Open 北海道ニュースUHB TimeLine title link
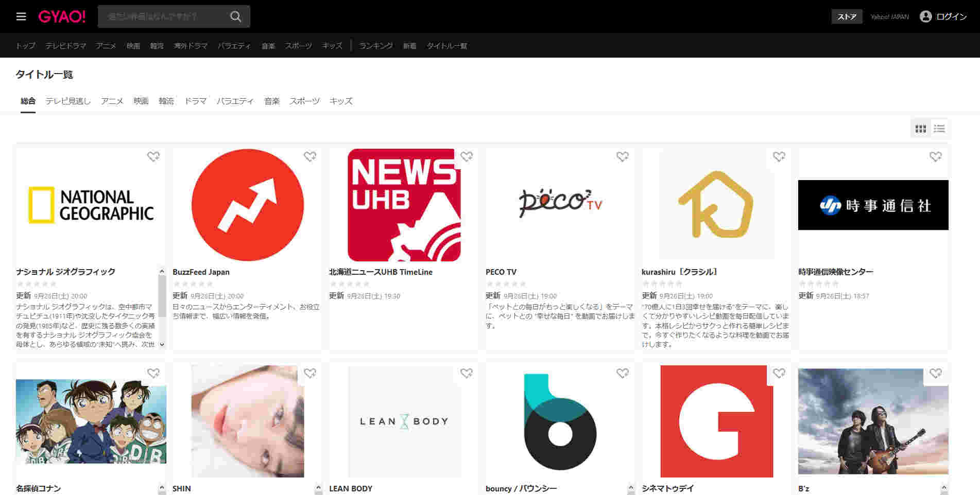 pyautogui.click(x=381, y=272)
